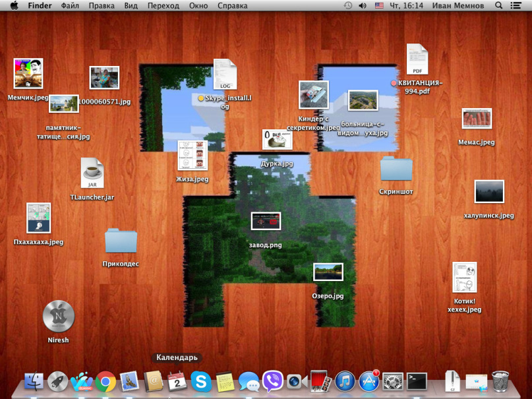Launch Viber from the Dock
The height and width of the screenshot is (399, 532).
(273, 381)
